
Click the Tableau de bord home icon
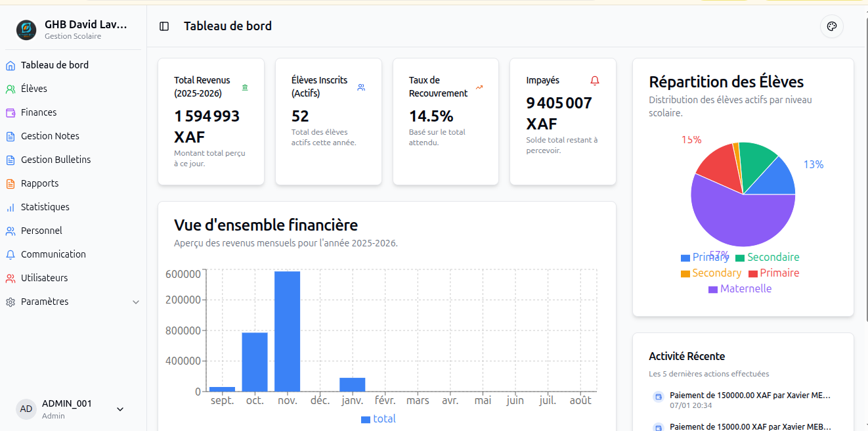click(x=11, y=65)
